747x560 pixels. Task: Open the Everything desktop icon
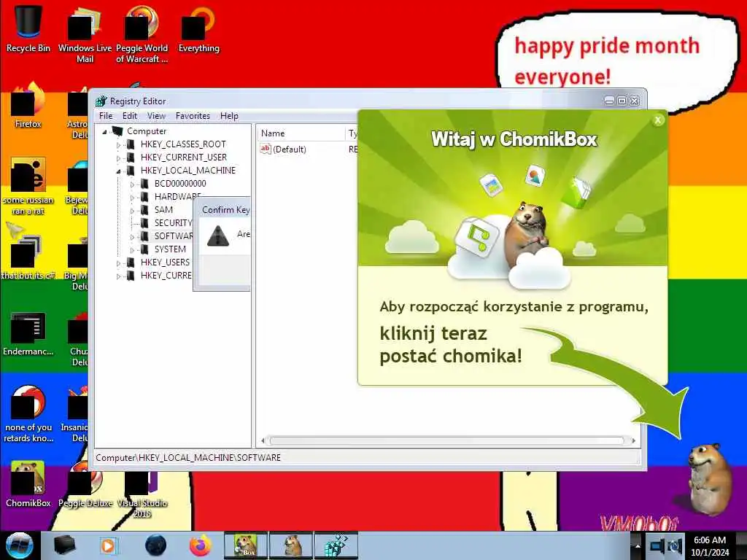[x=198, y=28]
